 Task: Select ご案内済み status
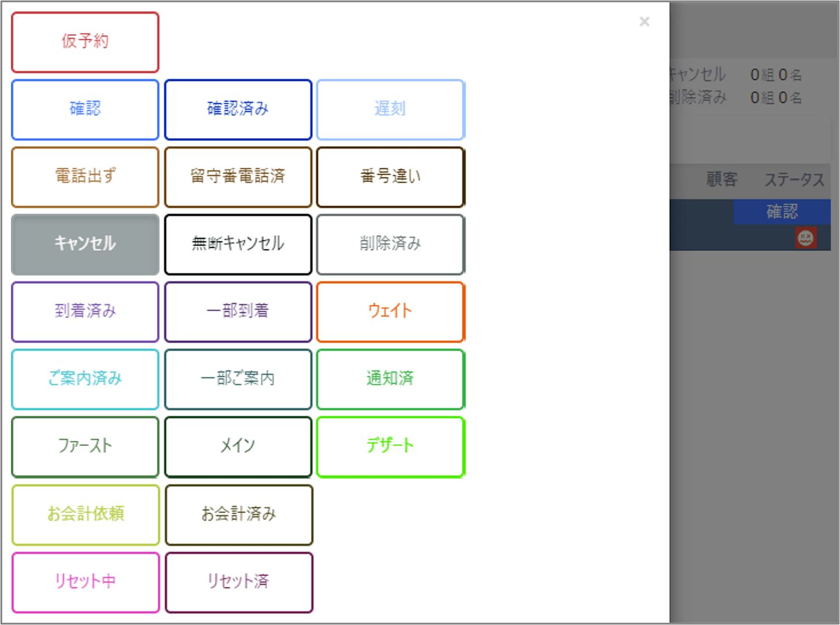click(85, 380)
